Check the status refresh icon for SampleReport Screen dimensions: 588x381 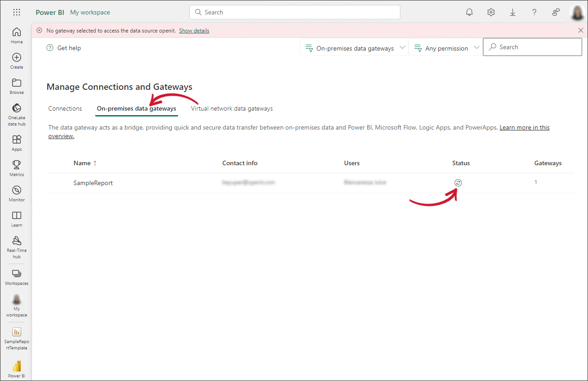tap(458, 182)
